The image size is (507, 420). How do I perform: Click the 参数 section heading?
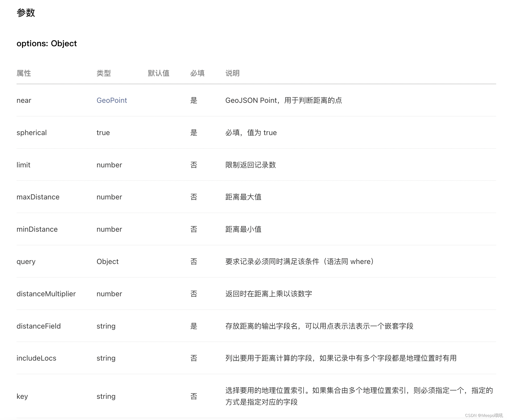point(26,13)
